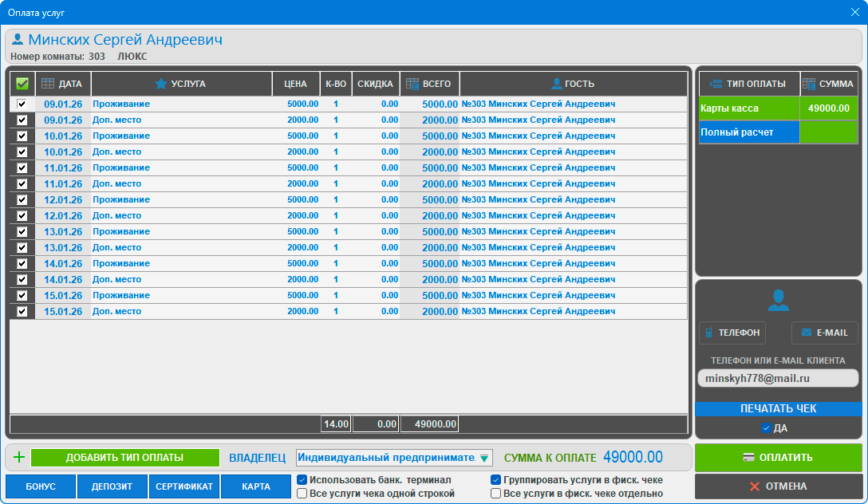The width and height of the screenshot is (868, 504).
Task: Click the К-ВО column header
Action: pyautogui.click(x=336, y=84)
